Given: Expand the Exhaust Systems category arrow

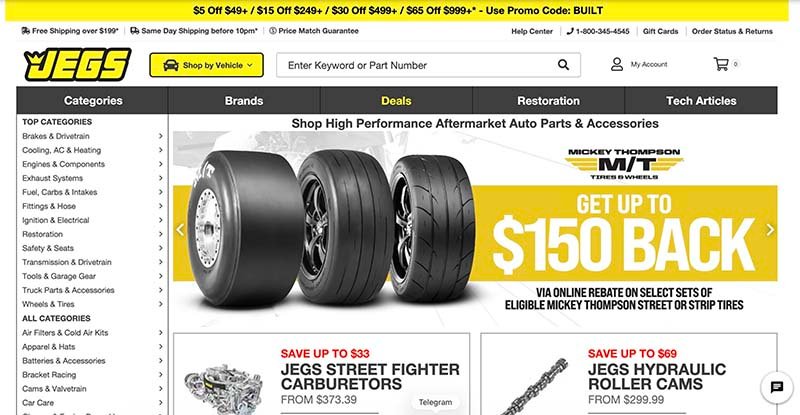Looking at the screenshot, I should click(160, 178).
